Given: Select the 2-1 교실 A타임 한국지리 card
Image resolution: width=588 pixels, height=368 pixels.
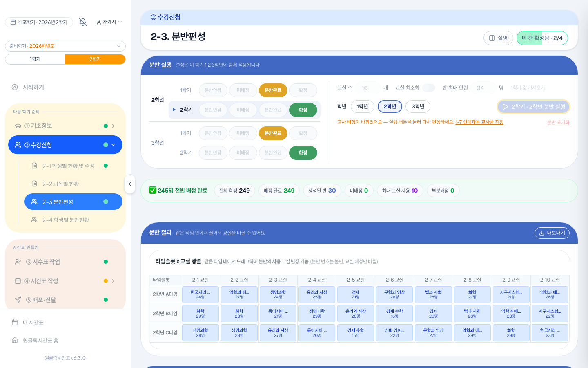Looking at the screenshot, I should click(200, 294).
